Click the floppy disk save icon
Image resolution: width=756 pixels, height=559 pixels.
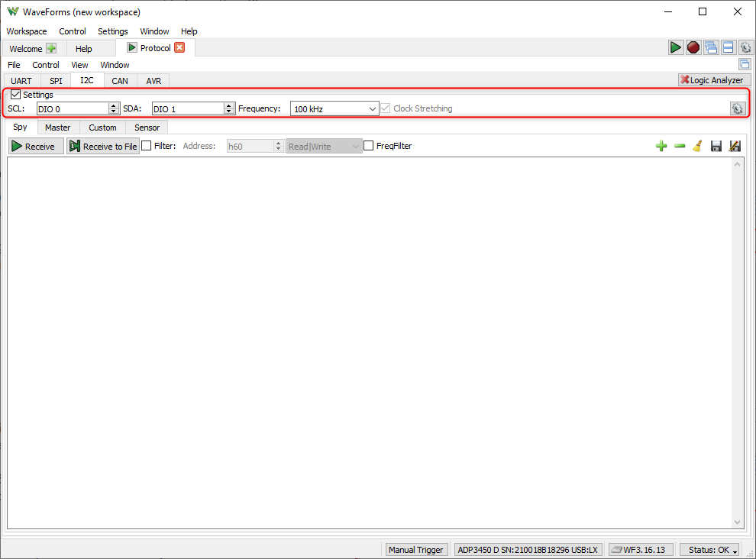(x=716, y=146)
